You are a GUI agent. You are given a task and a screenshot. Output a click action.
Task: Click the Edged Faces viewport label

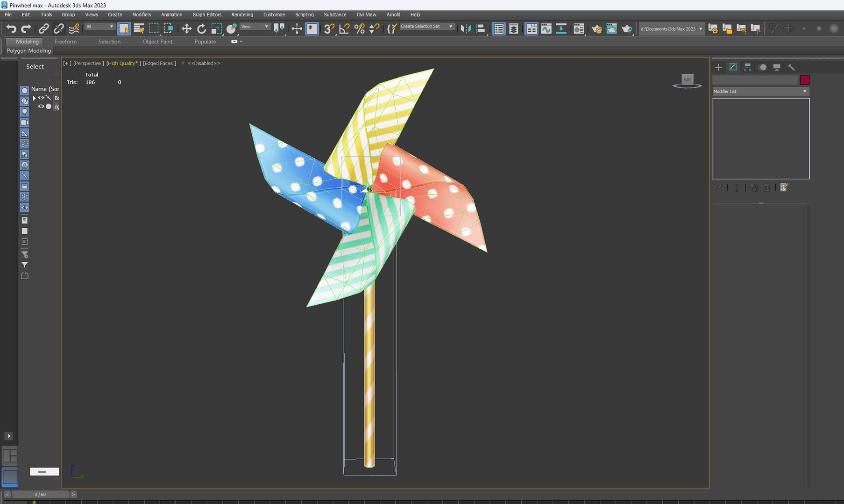point(159,63)
